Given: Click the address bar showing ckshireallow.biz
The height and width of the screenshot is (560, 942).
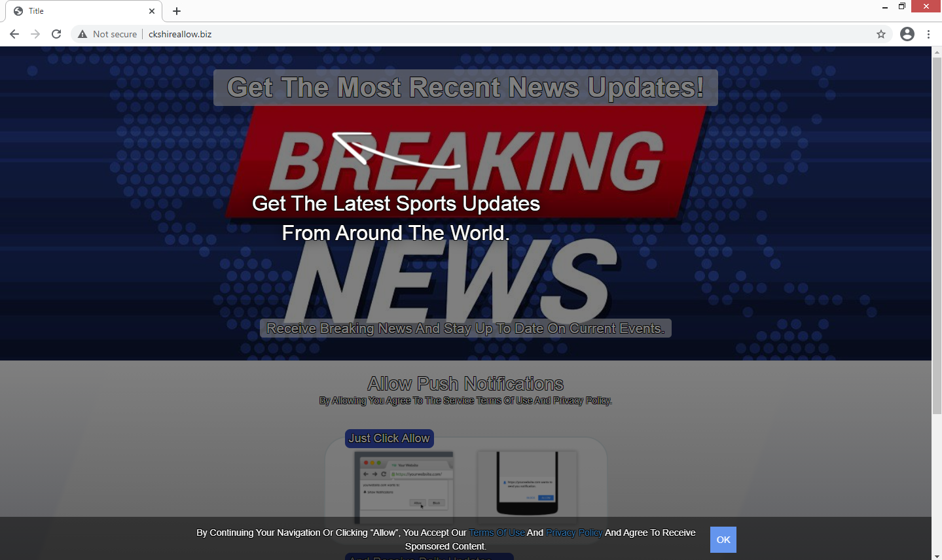Looking at the screenshot, I should 458,34.
